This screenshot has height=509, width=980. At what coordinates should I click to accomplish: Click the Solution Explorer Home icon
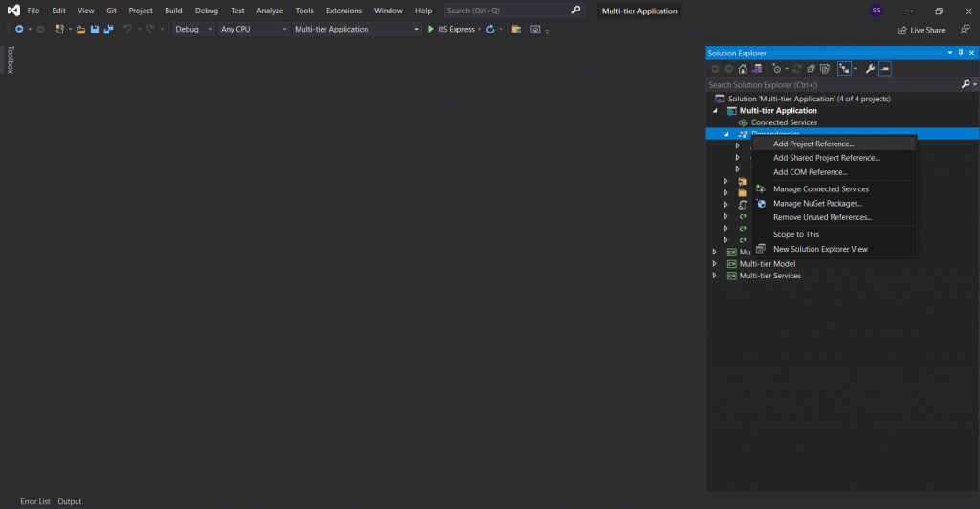(743, 69)
